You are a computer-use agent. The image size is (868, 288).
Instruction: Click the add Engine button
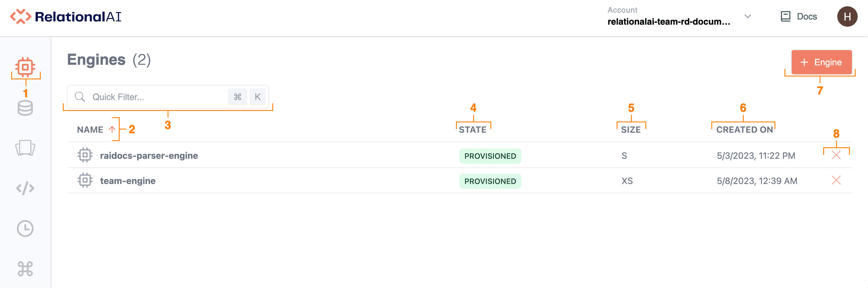coord(821,62)
